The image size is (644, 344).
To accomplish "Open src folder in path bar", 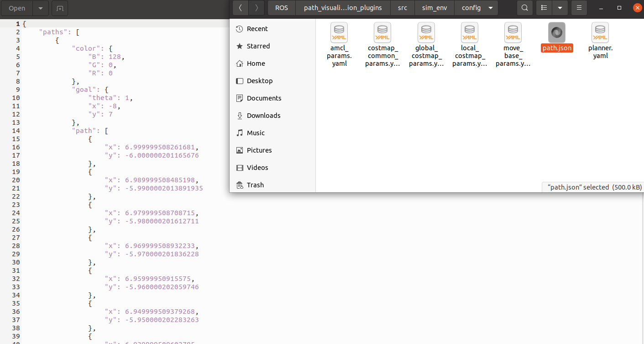I will coord(402,8).
